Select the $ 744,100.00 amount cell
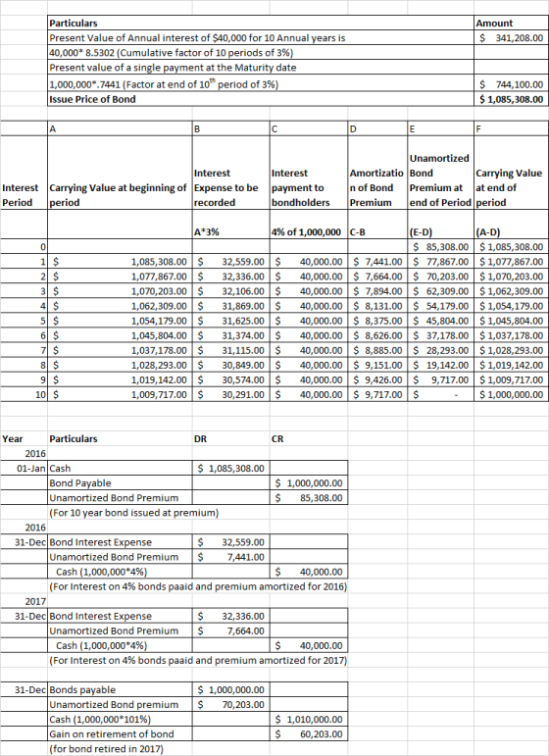The height and width of the screenshot is (756, 549). coord(512,84)
